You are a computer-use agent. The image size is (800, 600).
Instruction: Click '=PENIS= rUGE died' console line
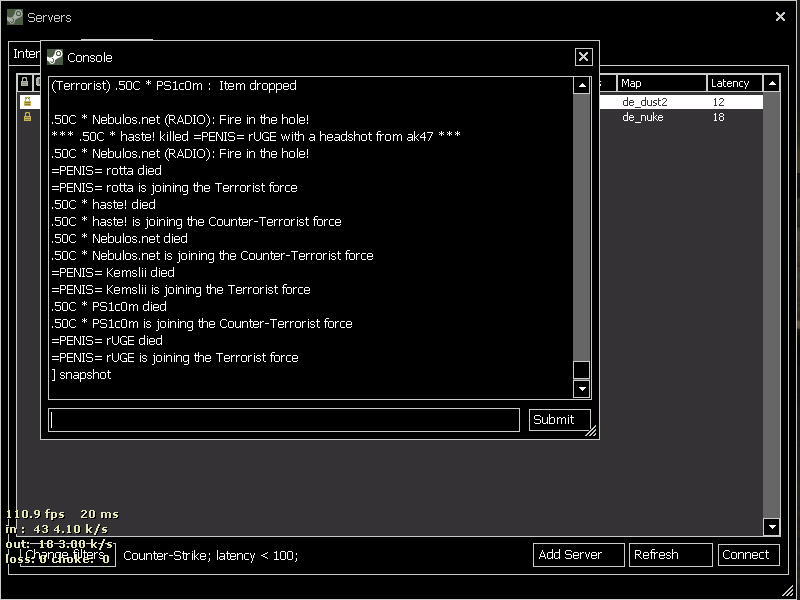point(107,341)
